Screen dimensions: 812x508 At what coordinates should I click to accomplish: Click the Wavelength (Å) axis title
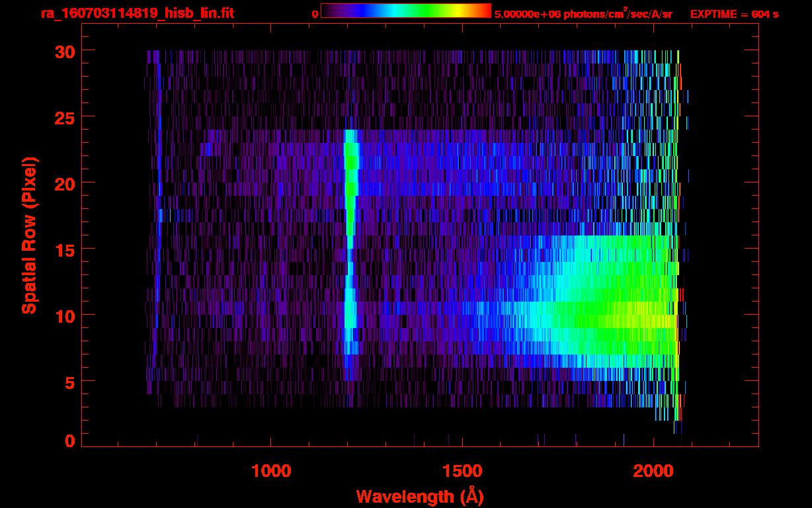pyautogui.click(x=419, y=496)
